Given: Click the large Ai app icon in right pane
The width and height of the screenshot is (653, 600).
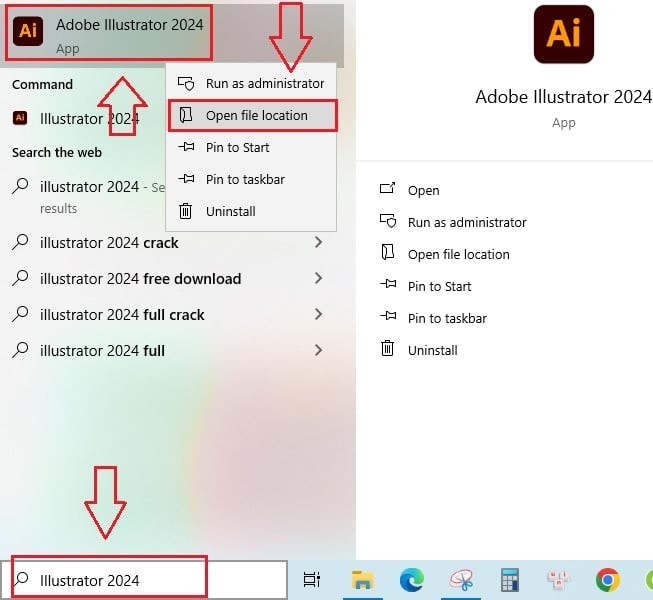Looking at the screenshot, I should (564, 34).
